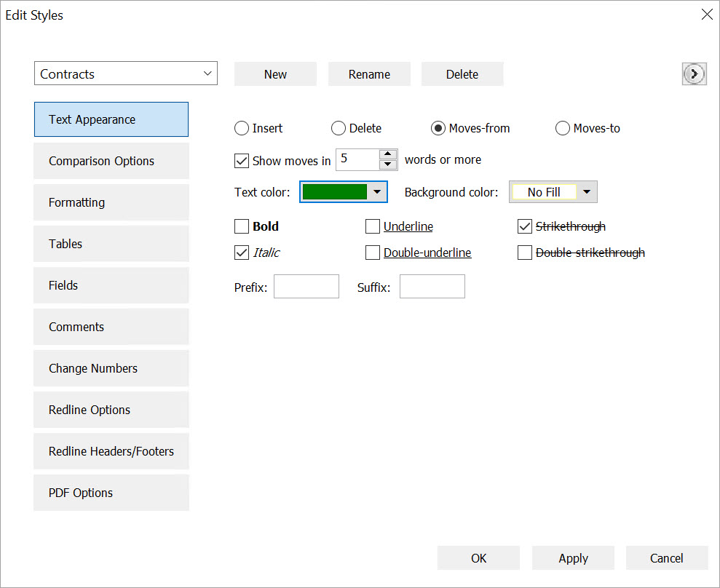Open the Contracts style dropdown
This screenshot has height=588, width=720.
point(126,73)
